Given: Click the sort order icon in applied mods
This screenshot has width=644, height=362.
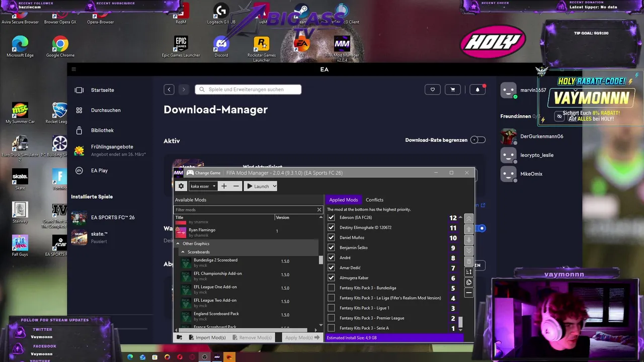Looking at the screenshot, I should pos(469,272).
